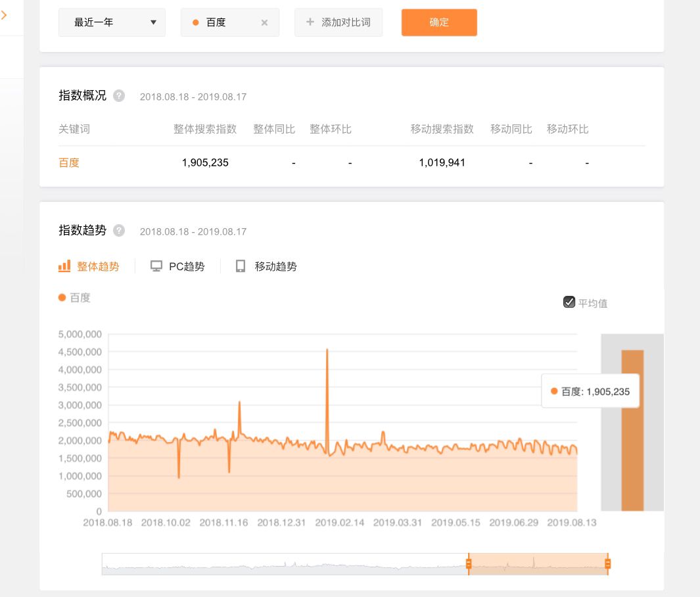Click the bar chart icon for 整体趋势
700x597 pixels.
pos(64,266)
